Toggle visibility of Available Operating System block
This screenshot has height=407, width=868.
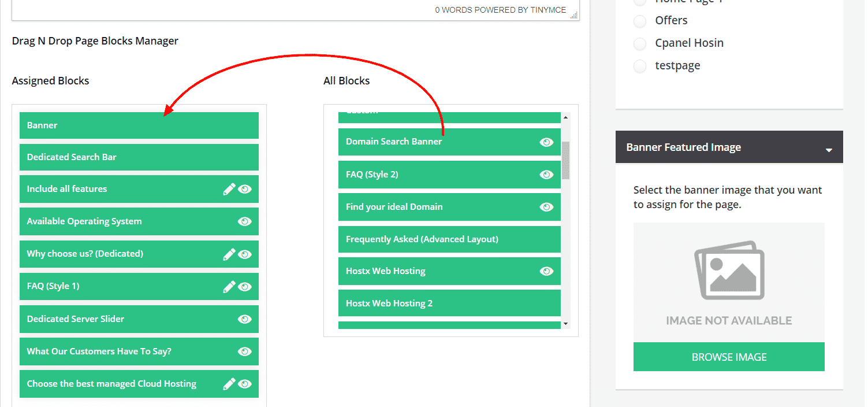point(244,221)
